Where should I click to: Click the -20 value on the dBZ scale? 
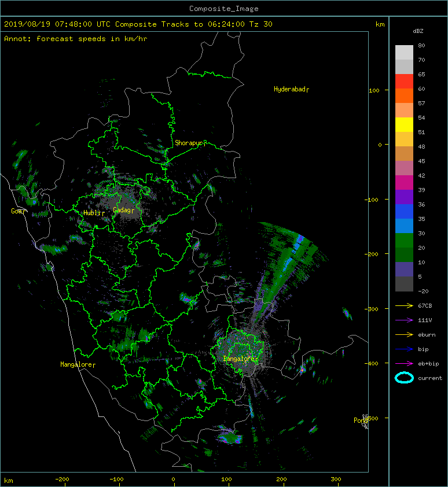[x=423, y=292]
